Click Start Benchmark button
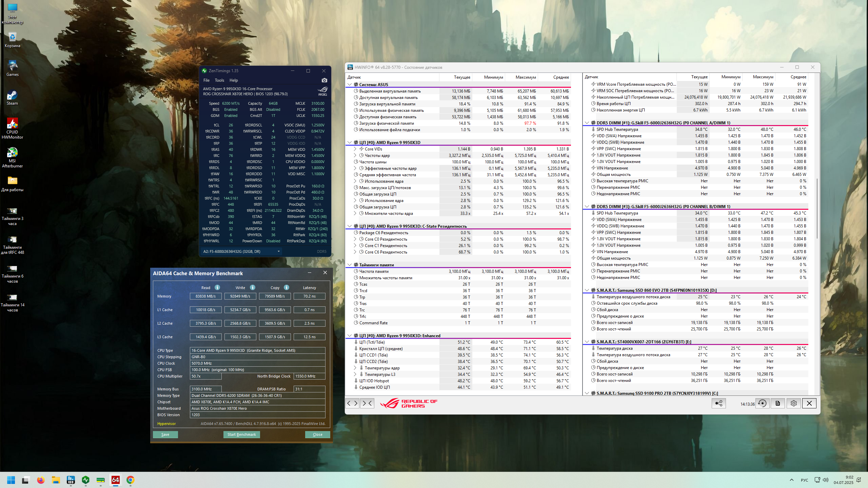Viewport: 868px width, 488px height. tap(241, 434)
